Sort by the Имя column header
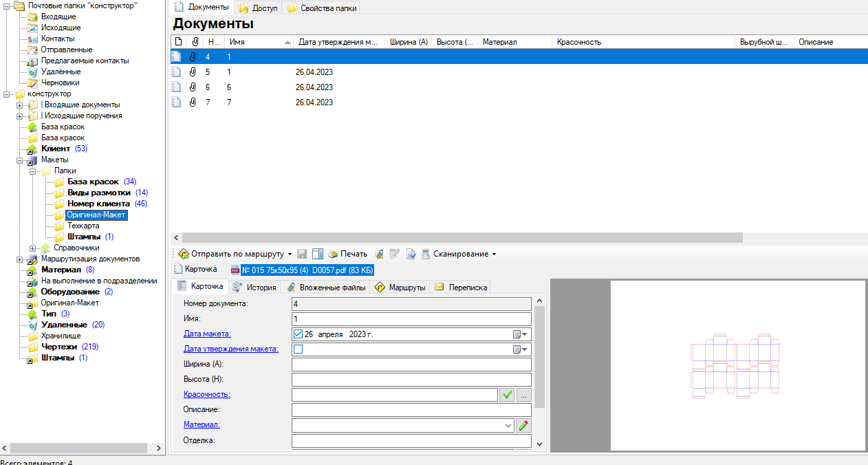This screenshot has height=465, width=868. pos(259,42)
